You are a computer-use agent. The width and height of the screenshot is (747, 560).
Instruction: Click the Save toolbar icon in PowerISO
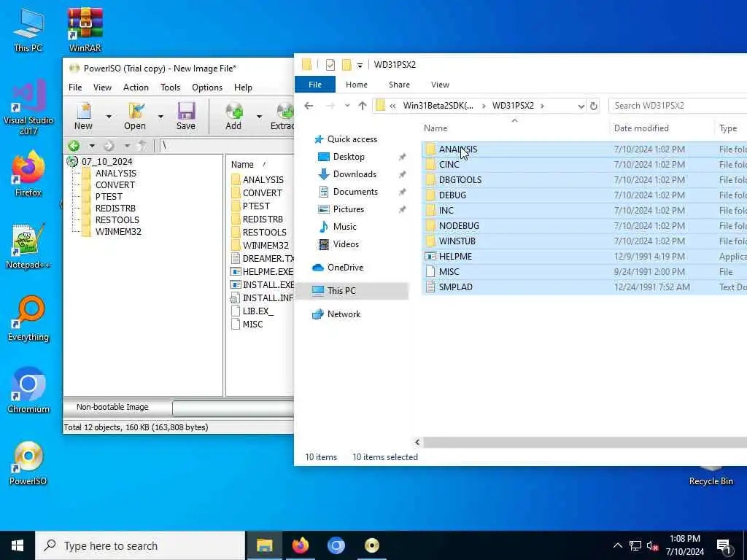coord(186,116)
